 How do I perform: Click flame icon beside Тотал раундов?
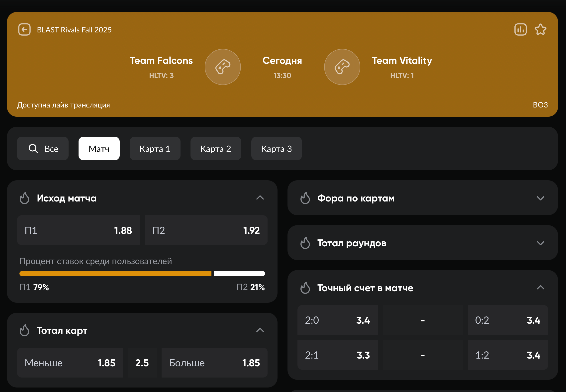(305, 243)
